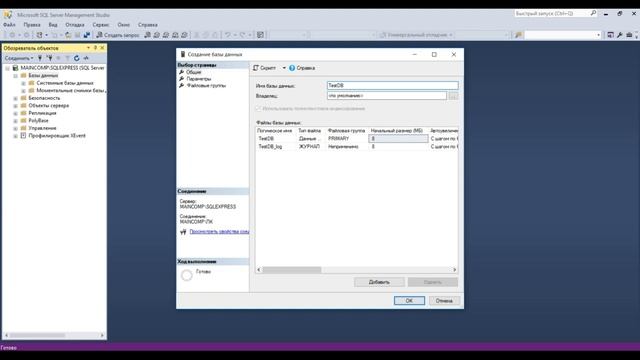Click the wrench icon beside Общие page
The image size is (640, 360).
pos(182,72)
